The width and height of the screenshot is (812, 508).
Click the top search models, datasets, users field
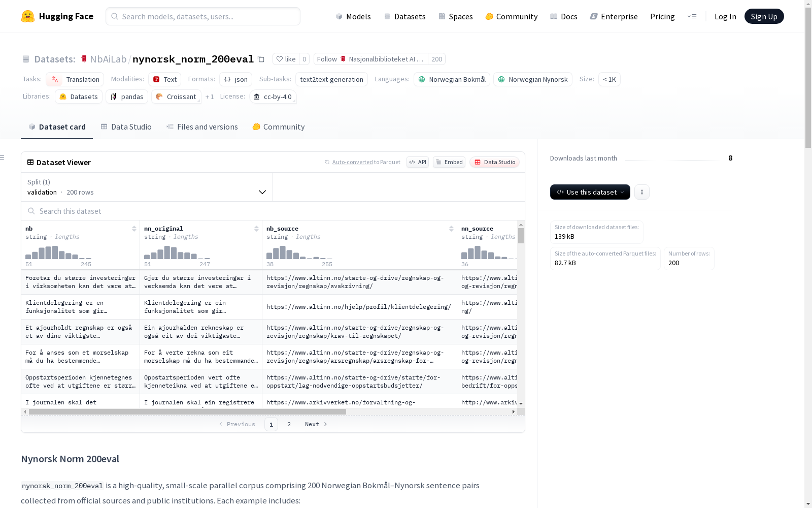point(203,16)
